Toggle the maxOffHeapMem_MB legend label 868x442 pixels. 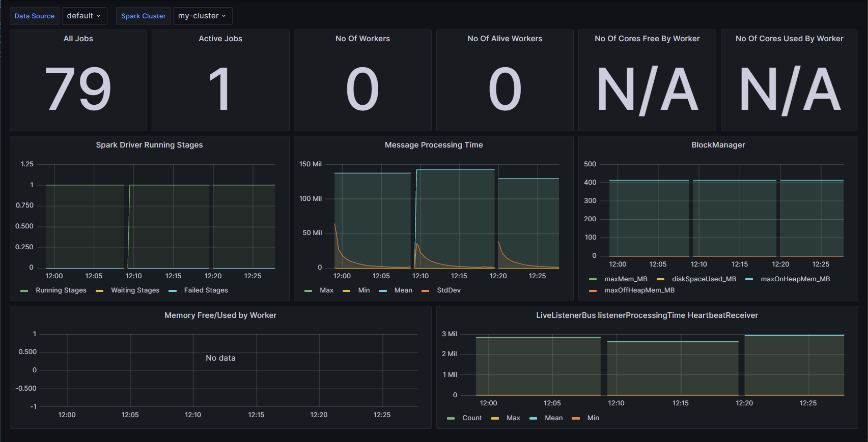(639, 290)
